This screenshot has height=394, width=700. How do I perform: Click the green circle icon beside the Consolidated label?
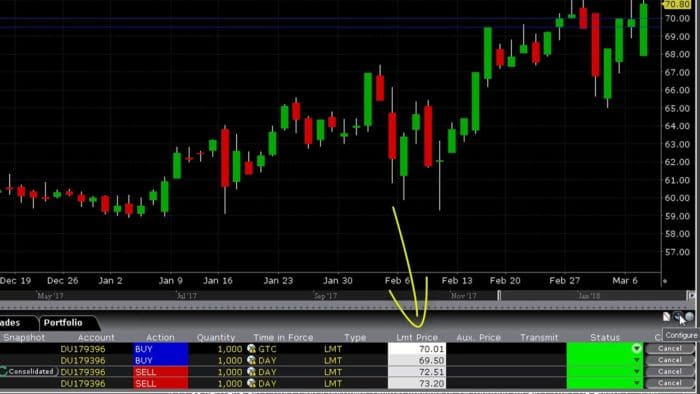[3, 371]
